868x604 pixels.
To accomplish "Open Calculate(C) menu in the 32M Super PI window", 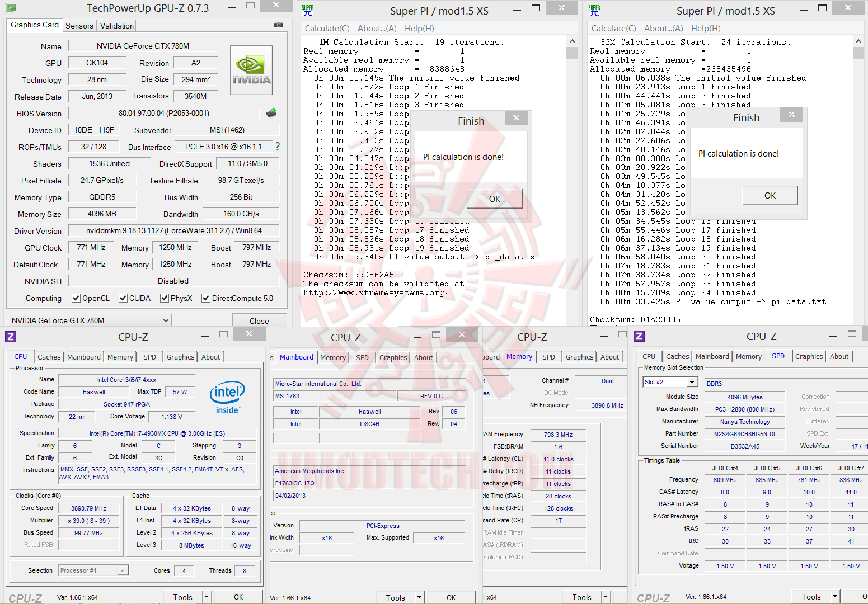I will coord(614,29).
